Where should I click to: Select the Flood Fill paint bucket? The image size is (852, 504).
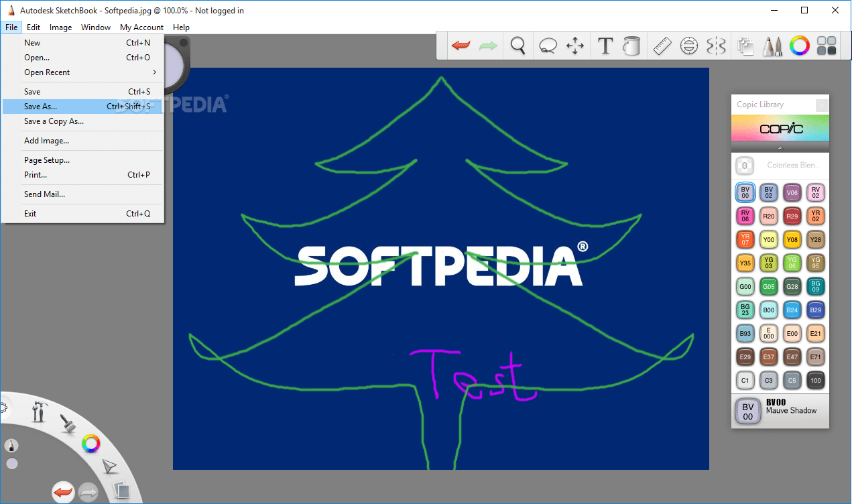[x=631, y=46]
